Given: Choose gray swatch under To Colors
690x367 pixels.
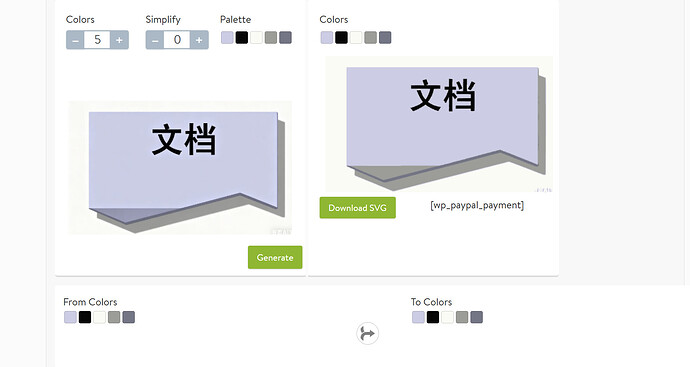Looking at the screenshot, I should pos(462,317).
